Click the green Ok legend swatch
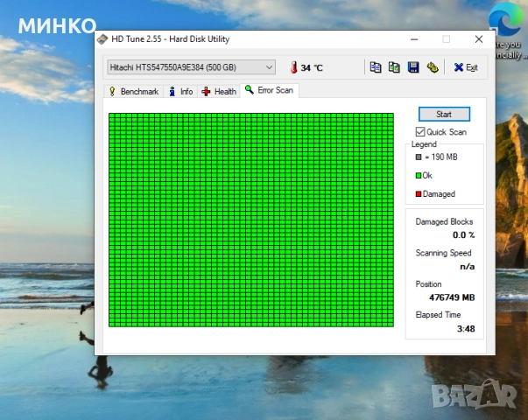This screenshot has height=420, width=528. pos(419,176)
